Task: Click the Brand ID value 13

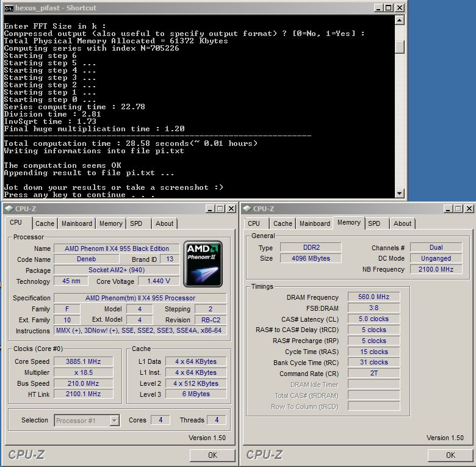Action: point(170,259)
